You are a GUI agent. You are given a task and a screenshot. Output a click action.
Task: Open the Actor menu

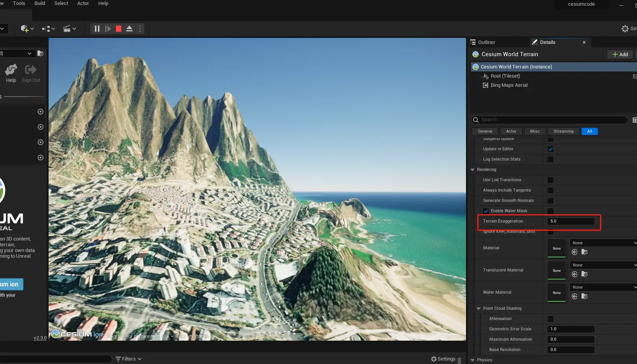(x=83, y=3)
